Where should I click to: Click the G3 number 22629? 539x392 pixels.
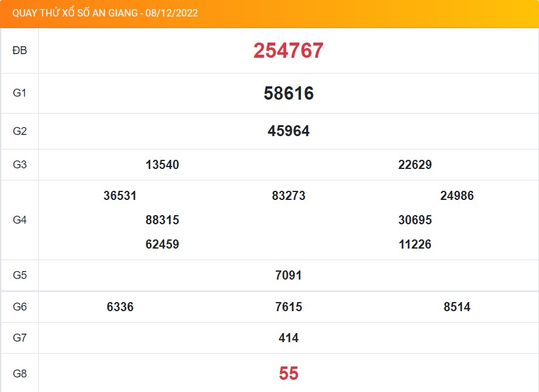[414, 165]
